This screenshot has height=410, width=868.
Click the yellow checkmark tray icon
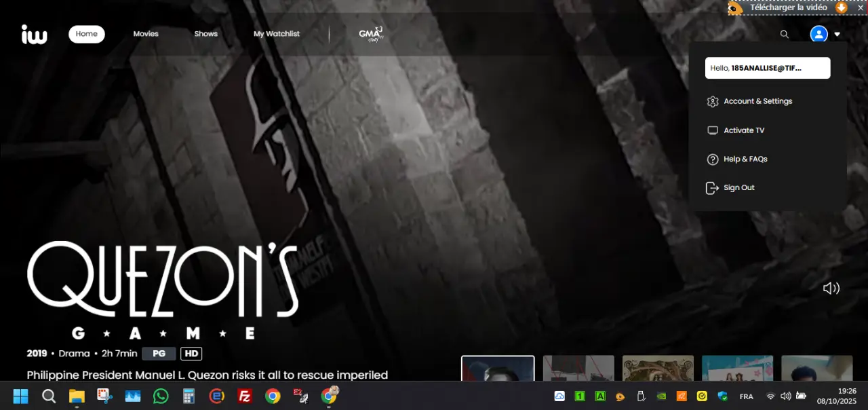coord(702,396)
